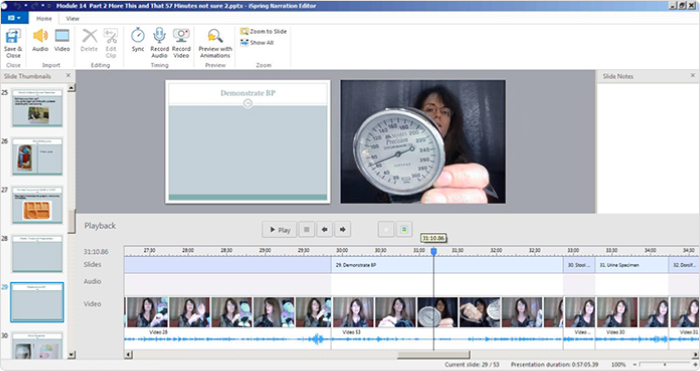Click the 30:00 mark on timeline ruler
Image resolution: width=700 pixels, height=371 pixels.
(x=342, y=251)
